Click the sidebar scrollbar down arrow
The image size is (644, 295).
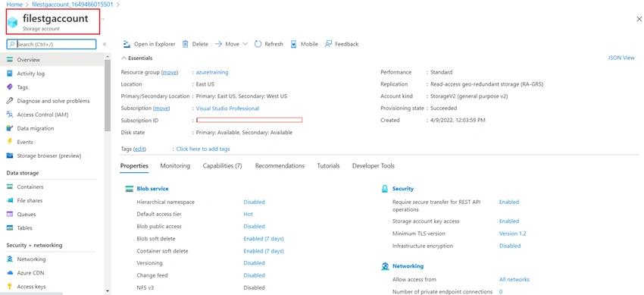108,291
